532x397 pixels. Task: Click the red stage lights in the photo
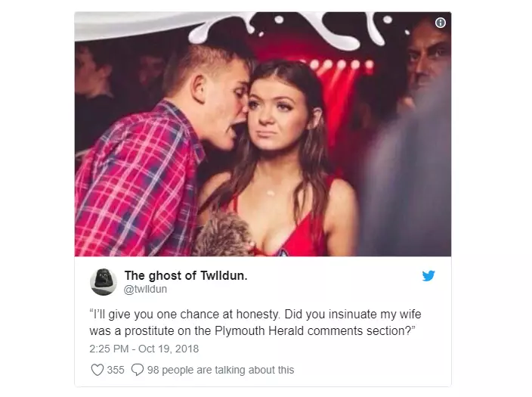pos(339,64)
